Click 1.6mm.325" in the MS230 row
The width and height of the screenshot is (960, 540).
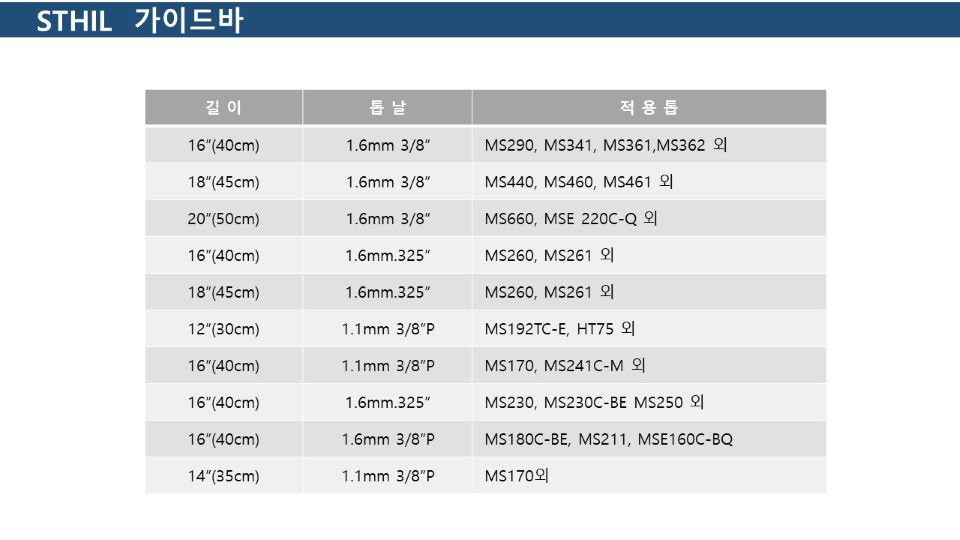point(388,403)
